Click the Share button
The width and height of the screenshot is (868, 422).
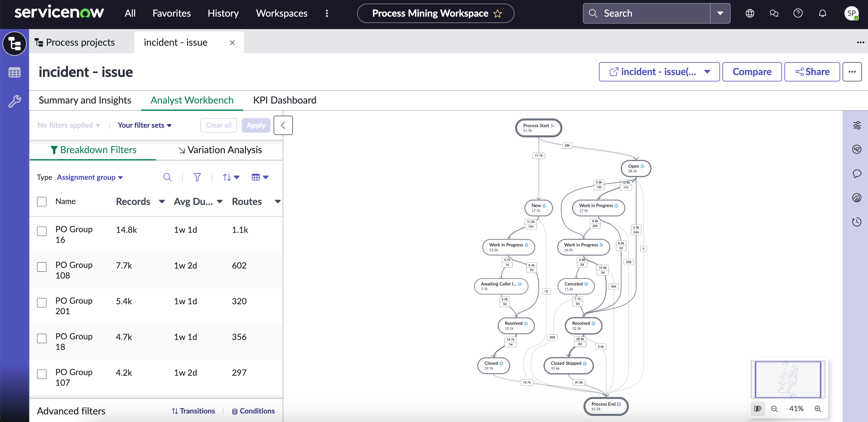click(812, 72)
